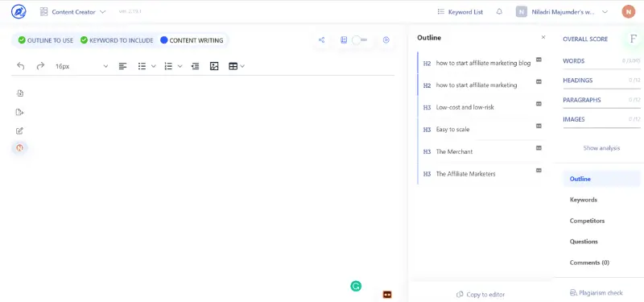Click the Grammarly icon in editor
Image resolution: width=644 pixels, height=302 pixels.
tap(356, 287)
